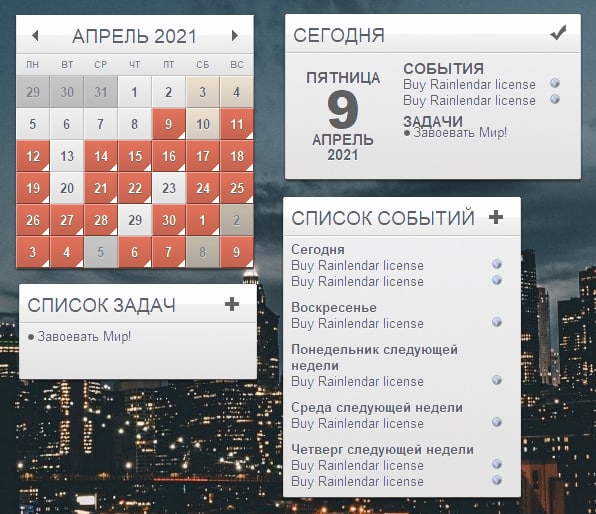Click the АПРЕЛЬ 2021 month header

pyautogui.click(x=134, y=36)
